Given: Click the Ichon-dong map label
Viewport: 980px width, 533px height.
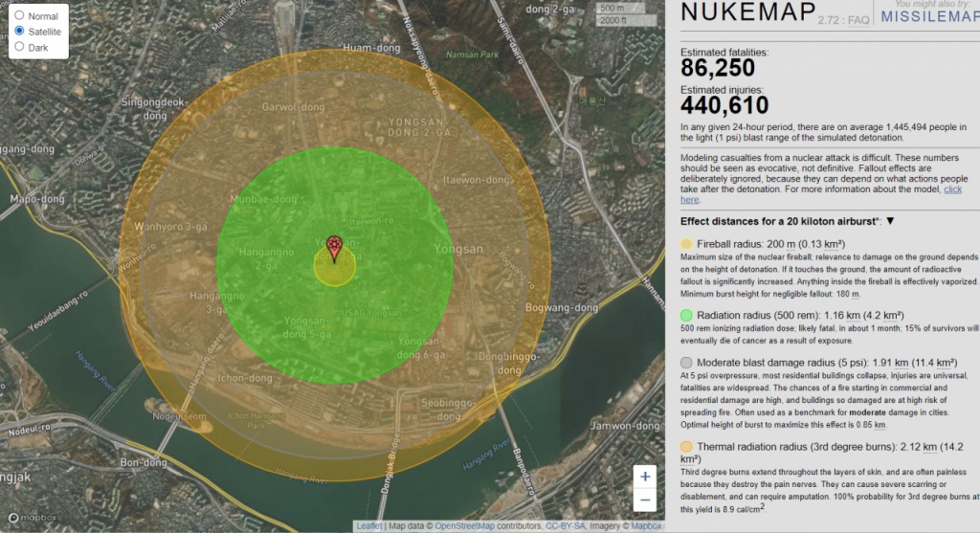Looking at the screenshot, I should pos(244,378).
